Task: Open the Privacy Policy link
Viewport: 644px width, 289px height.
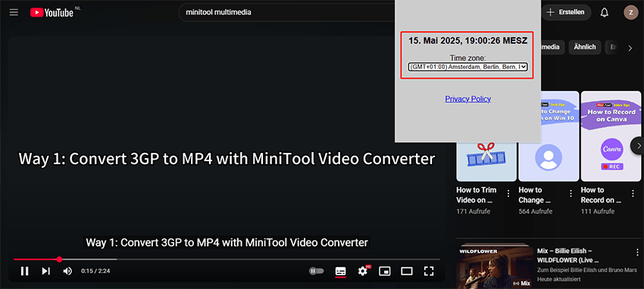Action: 467,99
